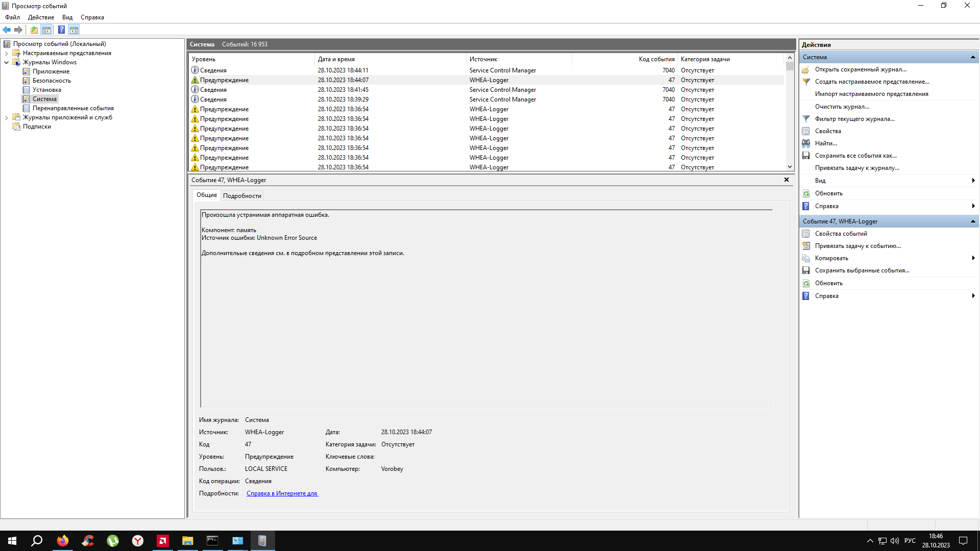Expand Настраиваемые представления tree node
This screenshot has height=551, width=980.
tap(6, 53)
